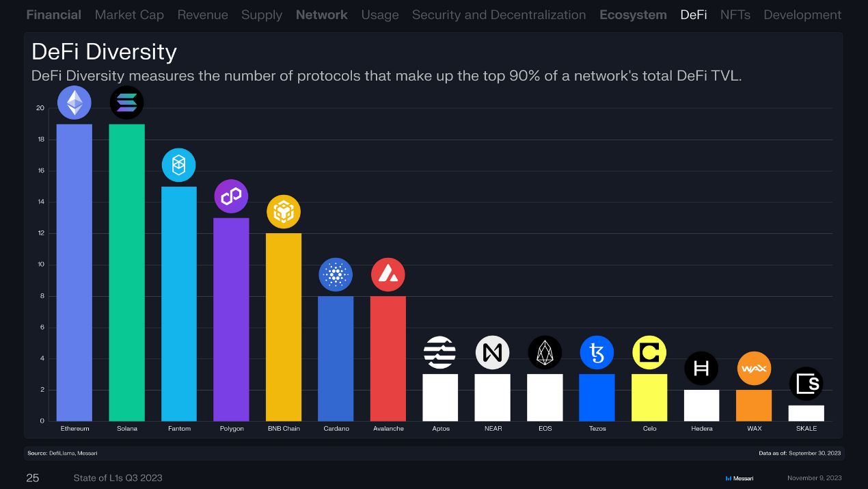Screen dimensions: 868x489
Task: Go to the Development tab
Action: [802, 14]
